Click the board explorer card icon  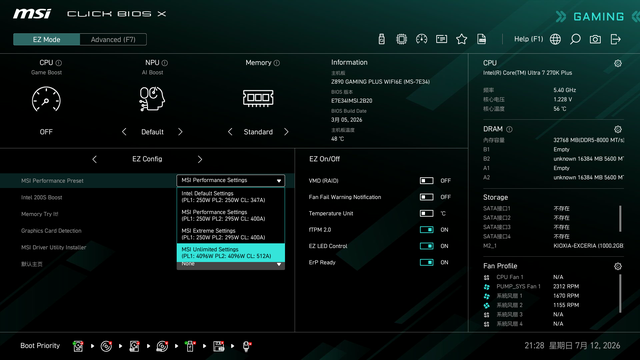[441, 39]
